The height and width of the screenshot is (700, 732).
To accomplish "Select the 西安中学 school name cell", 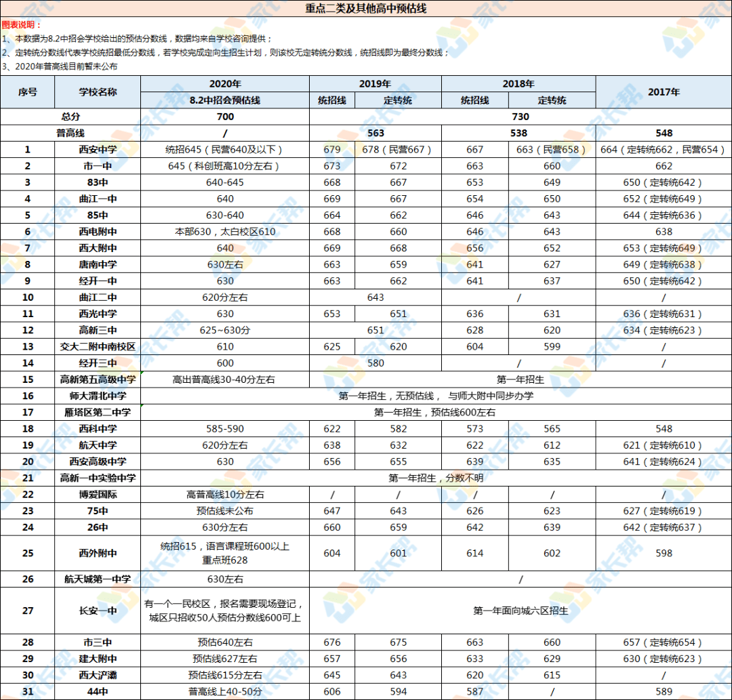I will point(96,150).
